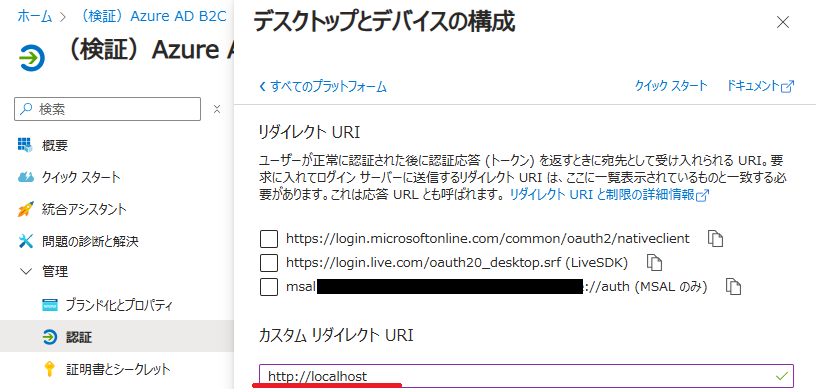This screenshot has height=389, width=816.
Task: Open 概要 in the sidebar
Action: point(55,145)
